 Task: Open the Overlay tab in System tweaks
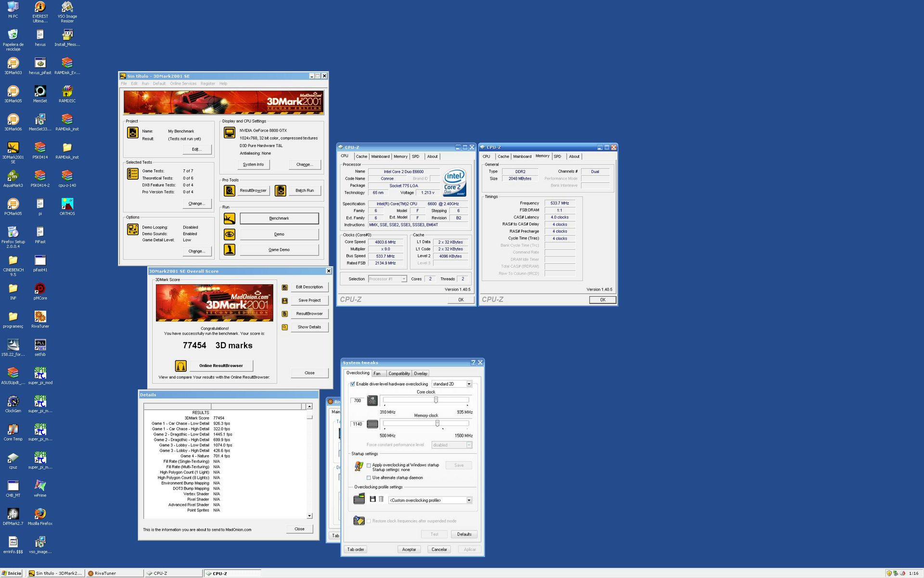[x=421, y=374]
